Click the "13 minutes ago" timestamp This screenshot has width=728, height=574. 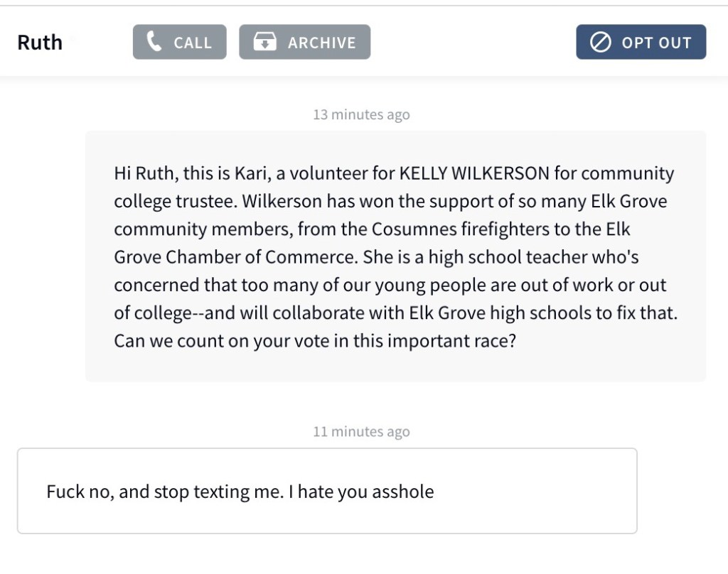coord(361,114)
